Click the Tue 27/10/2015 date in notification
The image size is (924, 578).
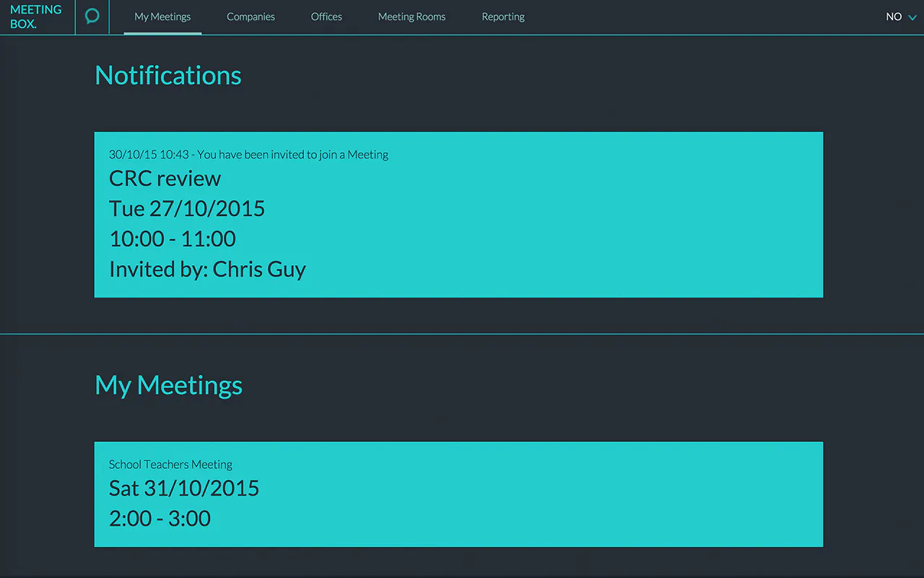187,209
